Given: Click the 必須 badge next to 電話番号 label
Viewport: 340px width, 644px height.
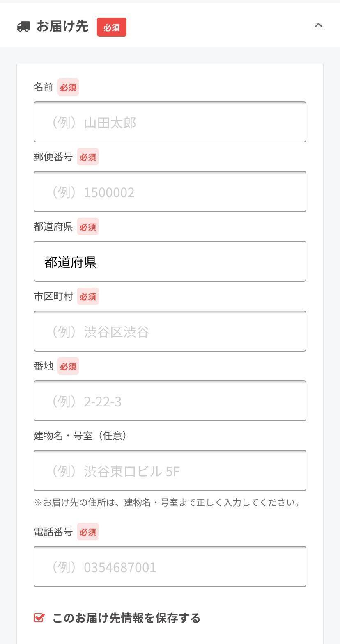Looking at the screenshot, I should pyautogui.click(x=88, y=532).
